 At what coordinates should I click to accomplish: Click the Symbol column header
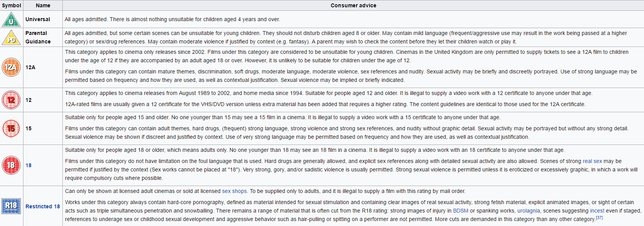(12, 5)
